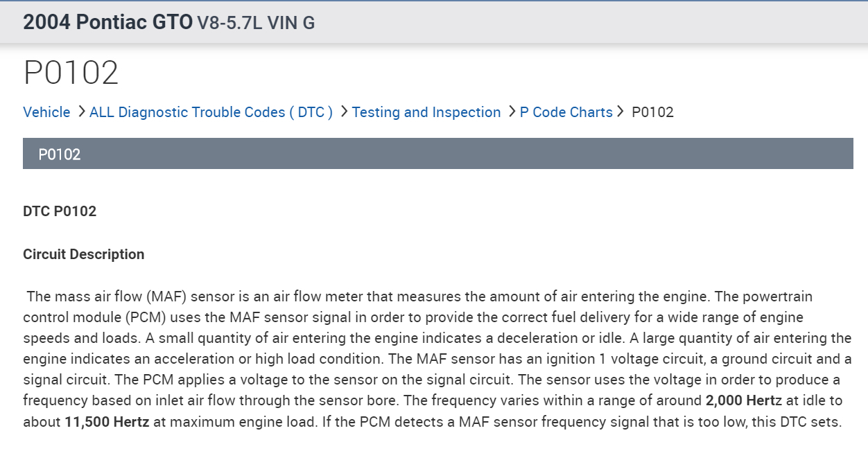This screenshot has width=868, height=460.
Task: Go to Testing and Inspection breadcrumb
Action: pos(426,112)
